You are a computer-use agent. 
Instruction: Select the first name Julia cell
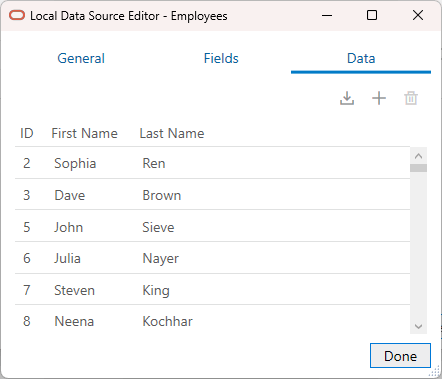pyautogui.click(x=67, y=258)
